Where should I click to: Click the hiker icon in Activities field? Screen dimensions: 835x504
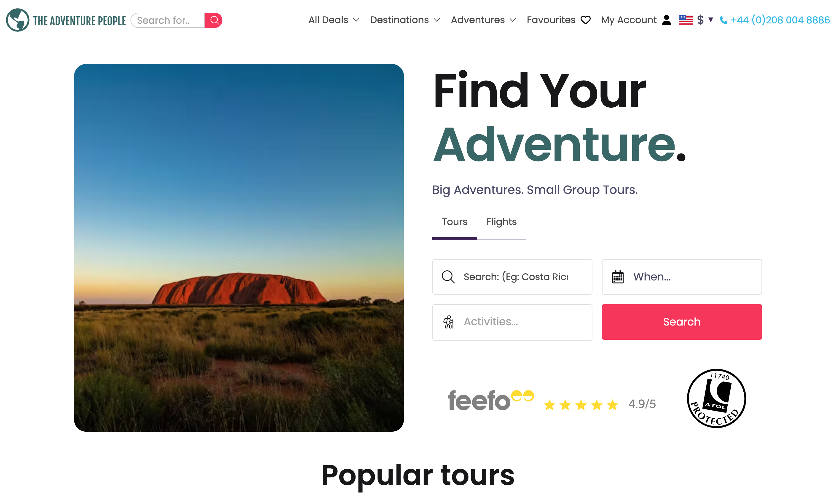point(448,322)
